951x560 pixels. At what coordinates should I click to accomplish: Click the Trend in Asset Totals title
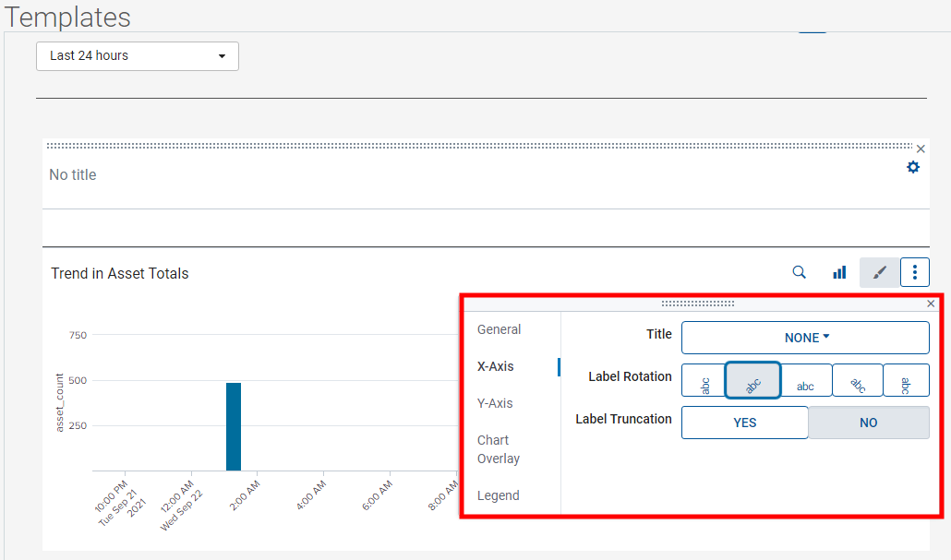pos(119,273)
